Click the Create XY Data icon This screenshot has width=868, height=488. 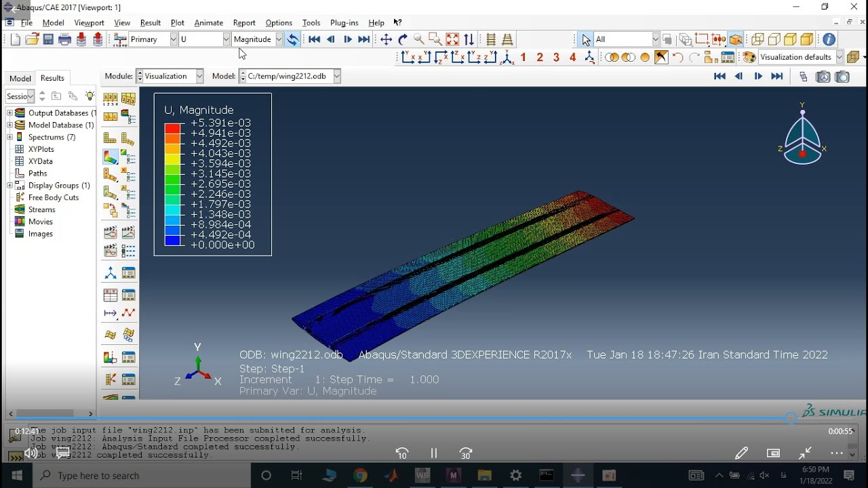[111, 295]
